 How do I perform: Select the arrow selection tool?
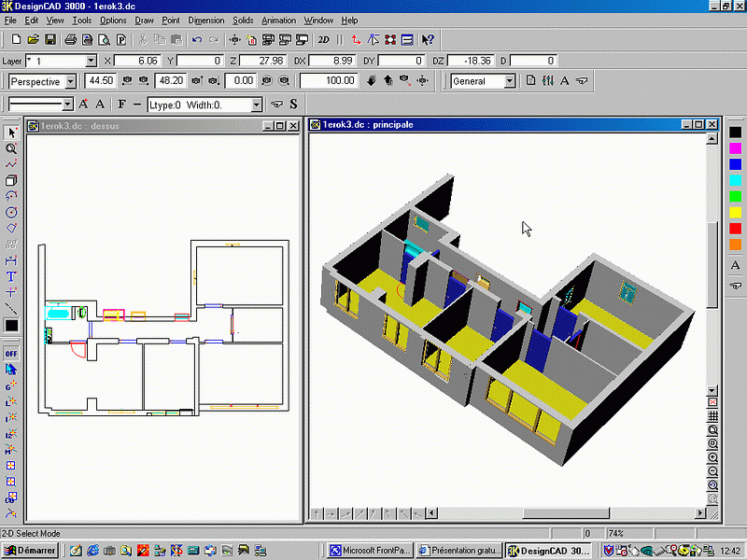tap(11, 131)
